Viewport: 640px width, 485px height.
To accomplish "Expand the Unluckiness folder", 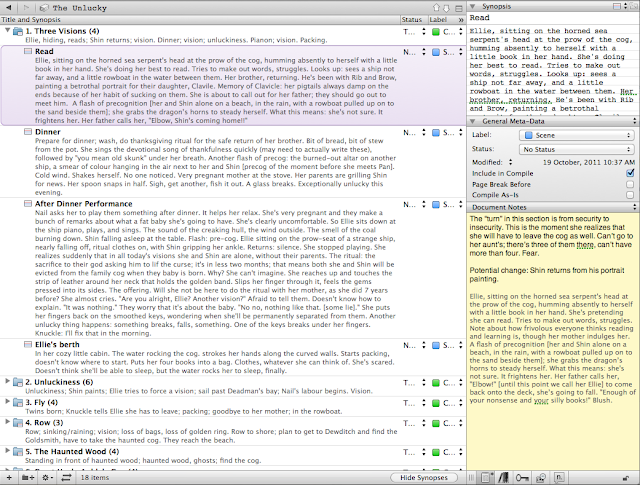I will pyautogui.click(x=7, y=381).
